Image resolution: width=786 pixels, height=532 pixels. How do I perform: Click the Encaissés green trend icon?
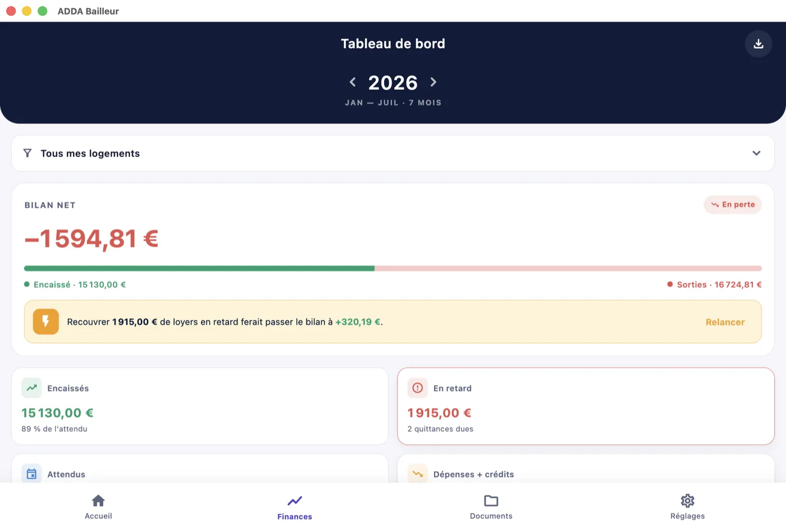click(31, 388)
